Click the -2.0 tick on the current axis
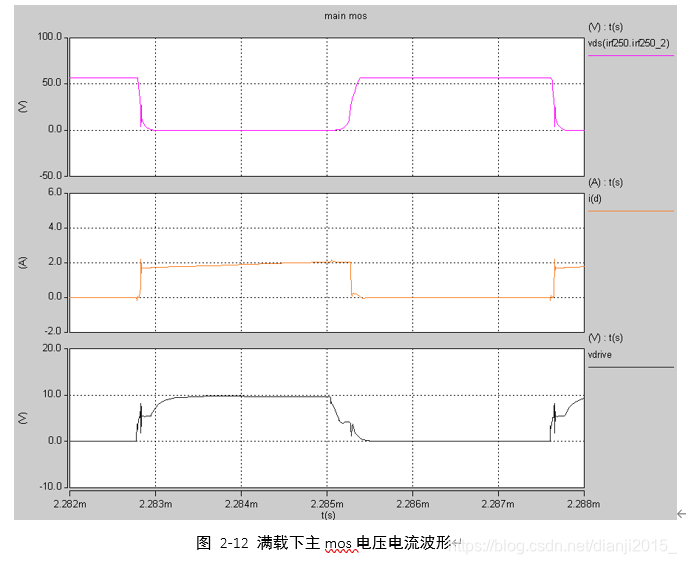This screenshot has width=686, height=564. 53,331
